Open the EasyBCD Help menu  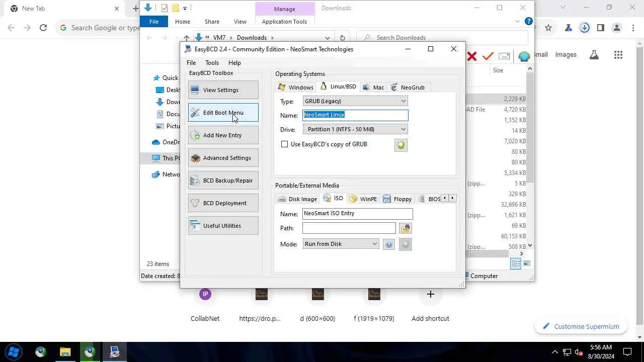(x=234, y=63)
